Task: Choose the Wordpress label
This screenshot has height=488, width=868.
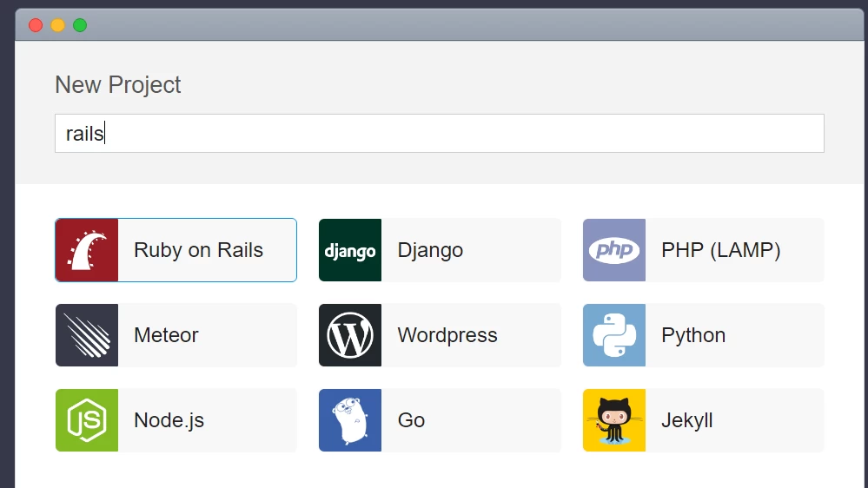Action: (x=447, y=335)
